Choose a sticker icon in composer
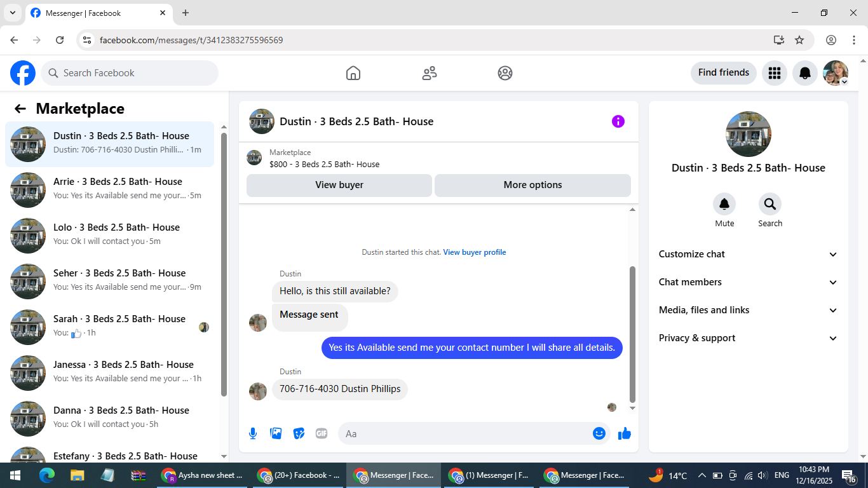This screenshot has height=488, width=868. pyautogui.click(x=299, y=433)
